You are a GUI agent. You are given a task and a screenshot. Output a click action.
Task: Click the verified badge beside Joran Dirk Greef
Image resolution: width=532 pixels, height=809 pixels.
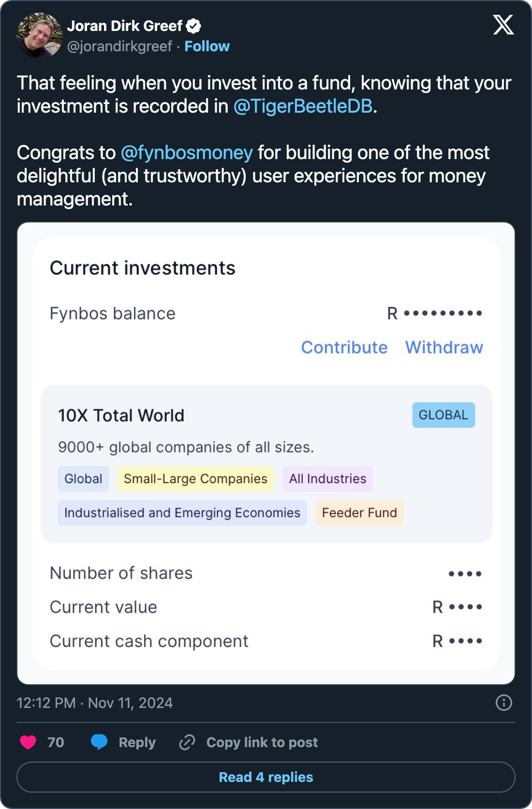point(194,26)
